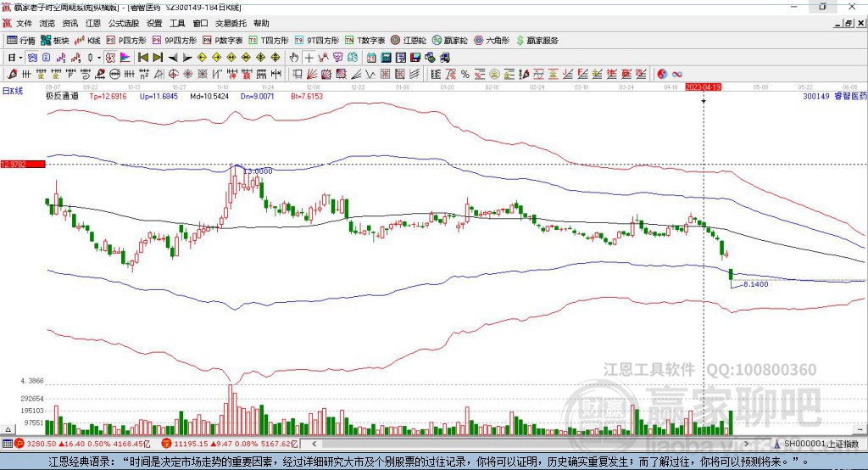
Task: Click the Md=10.5424 indicator value
Action: pyautogui.click(x=209, y=97)
